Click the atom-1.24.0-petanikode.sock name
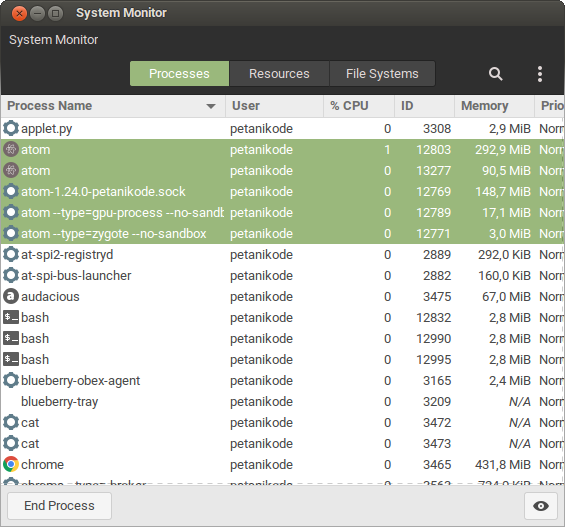Image resolution: width=565 pixels, height=527 pixels. (103, 192)
